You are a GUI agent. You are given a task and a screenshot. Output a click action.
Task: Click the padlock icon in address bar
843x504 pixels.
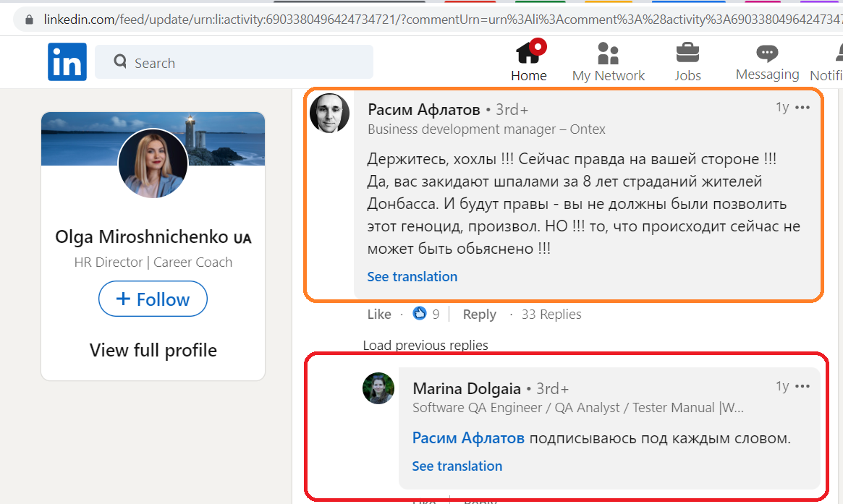(x=29, y=20)
